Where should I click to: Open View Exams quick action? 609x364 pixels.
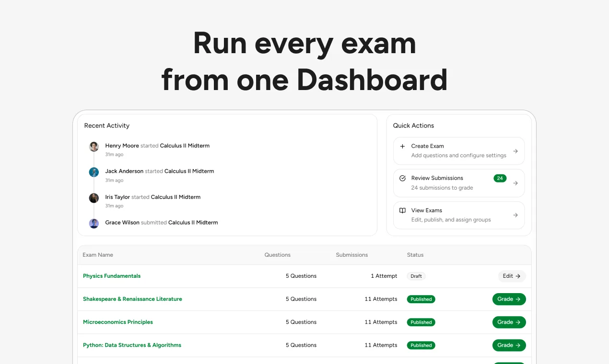[459, 215]
